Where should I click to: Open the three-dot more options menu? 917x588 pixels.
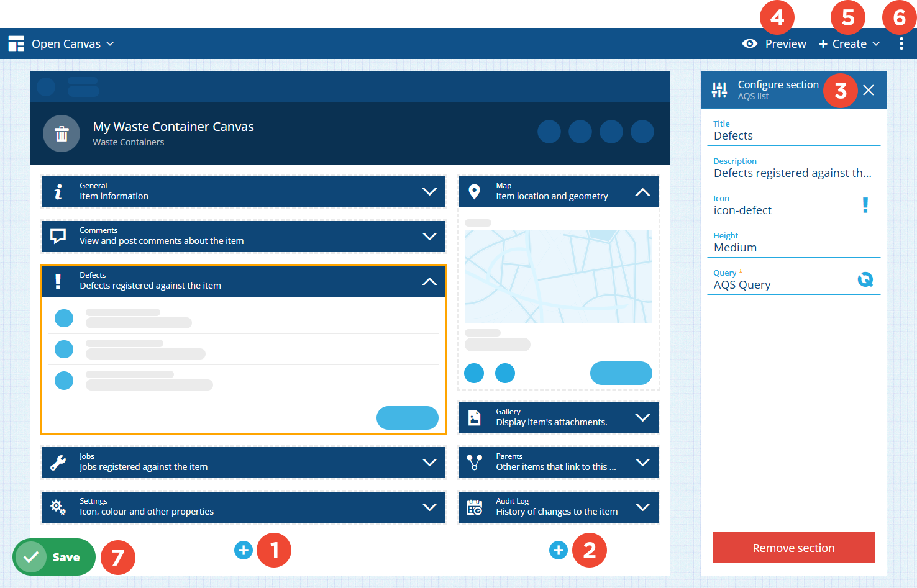[x=901, y=43]
